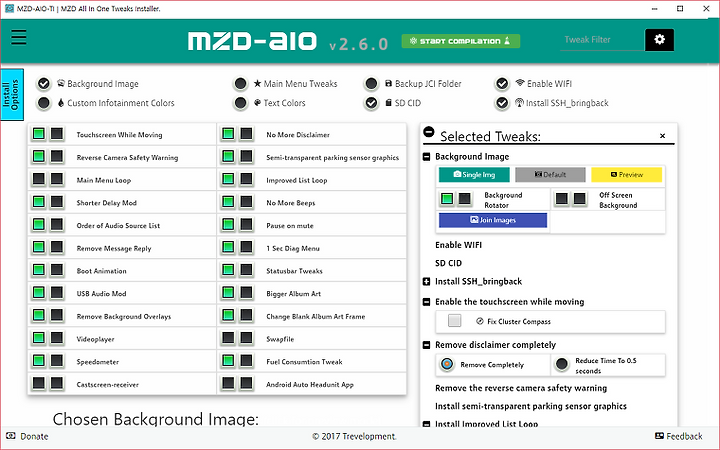Viewport: 720px width, 450px height.
Task: Click dark uninstall box for Reverse Camera Safety Warning
Action: click(x=57, y=157)
